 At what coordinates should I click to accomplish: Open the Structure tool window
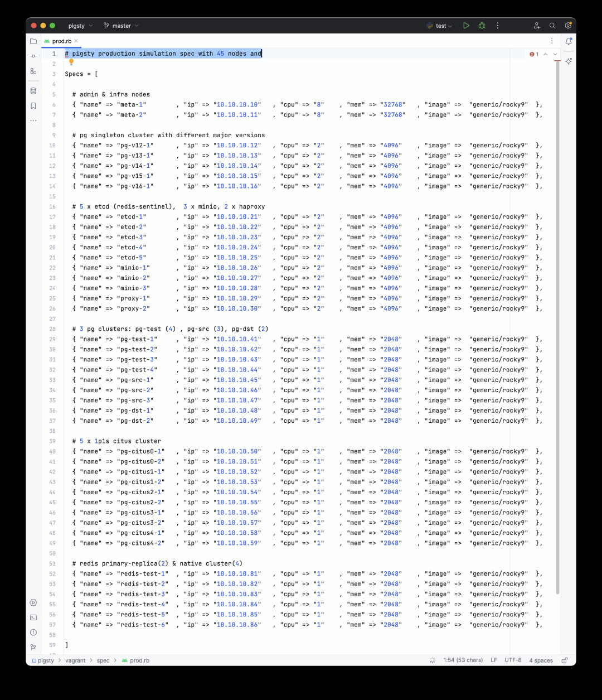(x=33, y=71)
